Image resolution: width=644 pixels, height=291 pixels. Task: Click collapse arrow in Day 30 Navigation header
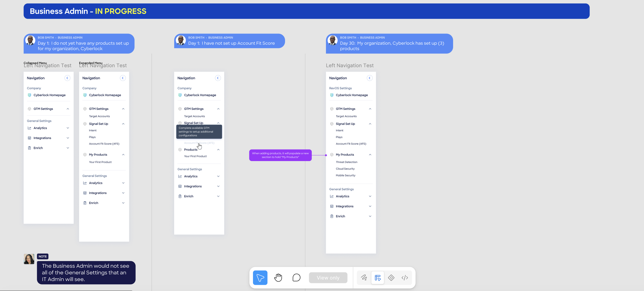click(x=370, y=78)
